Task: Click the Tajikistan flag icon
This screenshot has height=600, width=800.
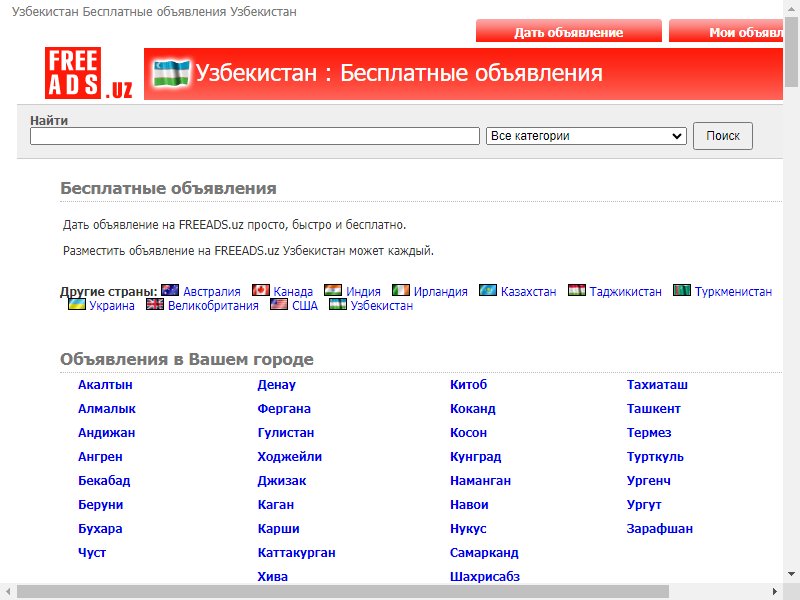Action: 577,290
